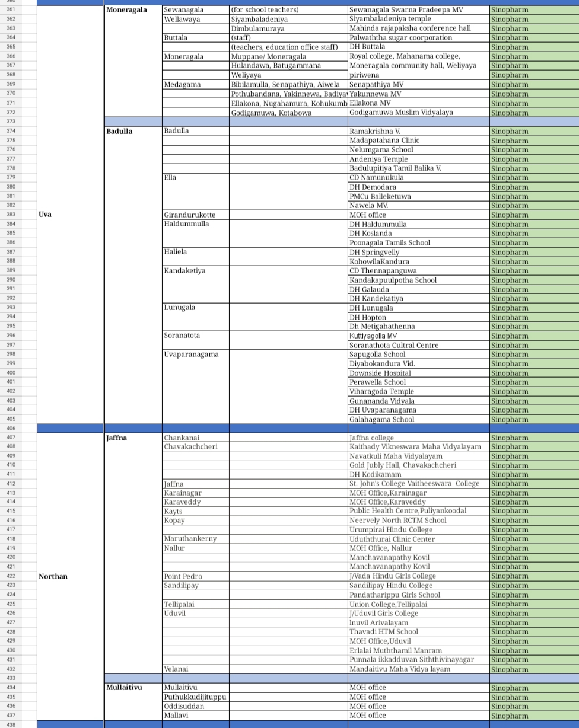Select the Maruthankerny cell
This screenshot has height=728, width=579.
(196, 539)
